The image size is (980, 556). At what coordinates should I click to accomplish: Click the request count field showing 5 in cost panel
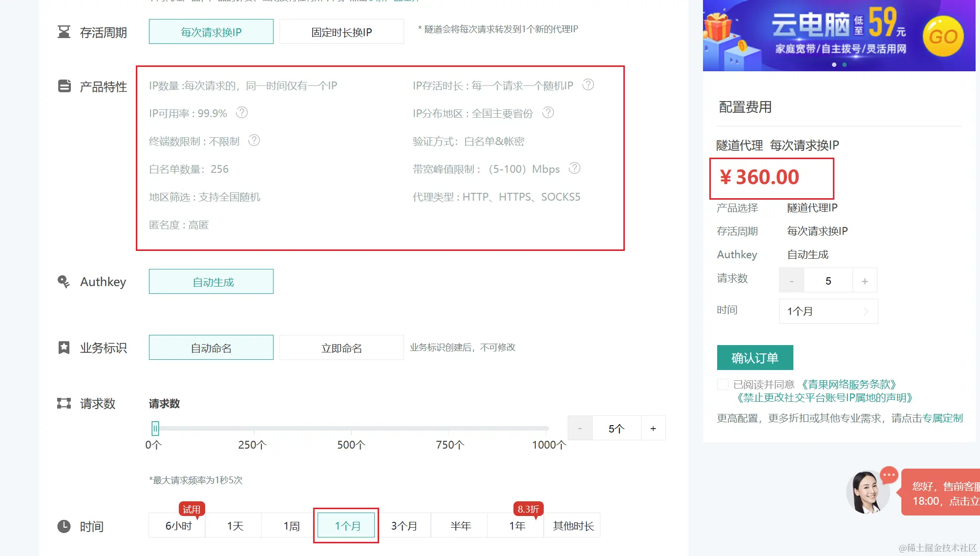tap(828, 281)
